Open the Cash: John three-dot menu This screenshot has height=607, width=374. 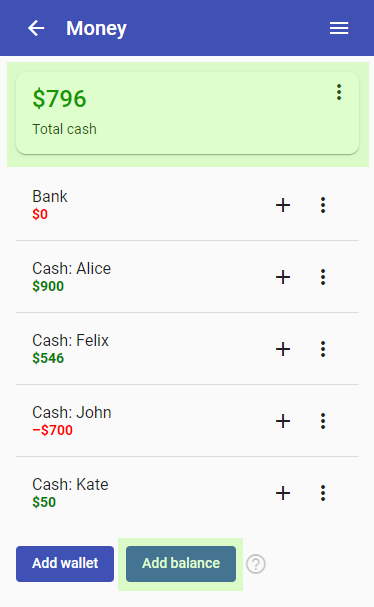pyautogui.click(x=323, y=421)
